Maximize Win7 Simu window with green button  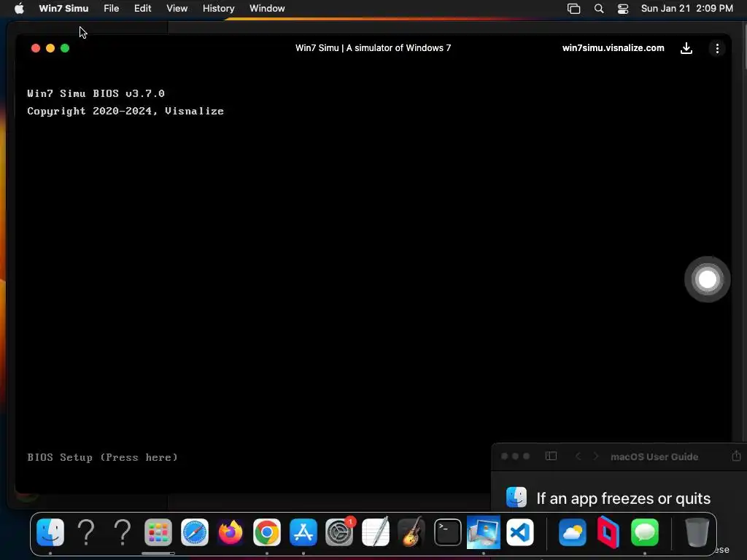pyautogui.click(x=65, y=48)
